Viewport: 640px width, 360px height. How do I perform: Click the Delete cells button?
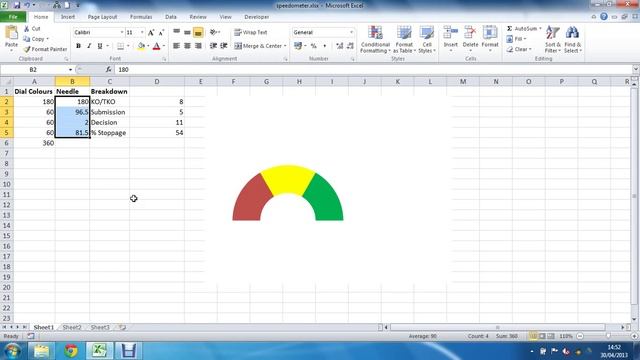[x=470, y=39]
